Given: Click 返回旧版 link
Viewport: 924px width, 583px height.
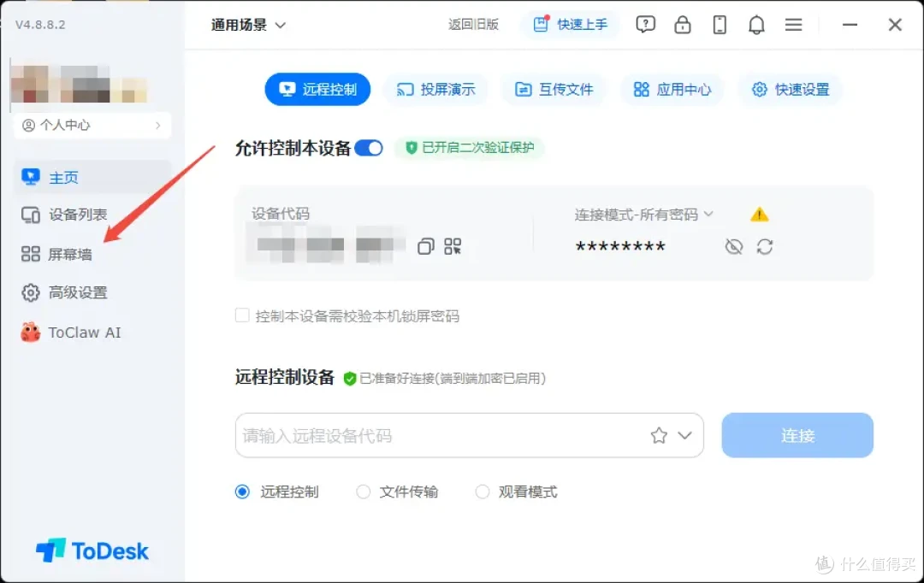Looking at the screenshot, I should [x=473, y=25].
